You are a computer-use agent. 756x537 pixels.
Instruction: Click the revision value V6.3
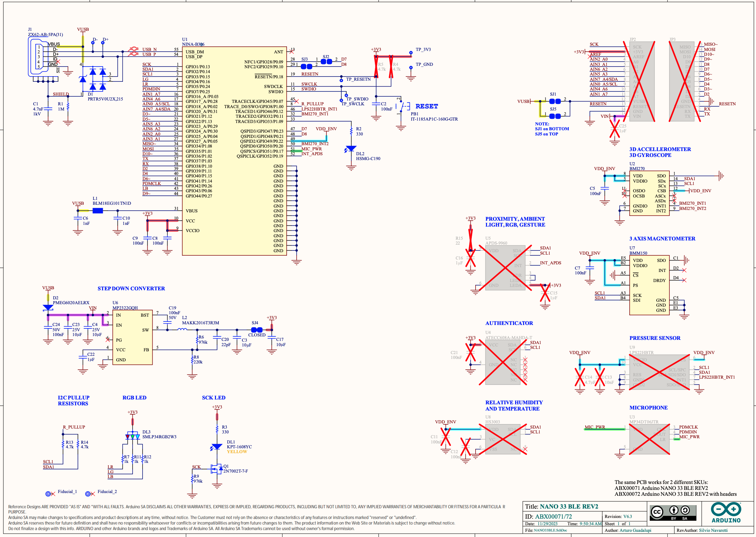click(x=628, y=516)
